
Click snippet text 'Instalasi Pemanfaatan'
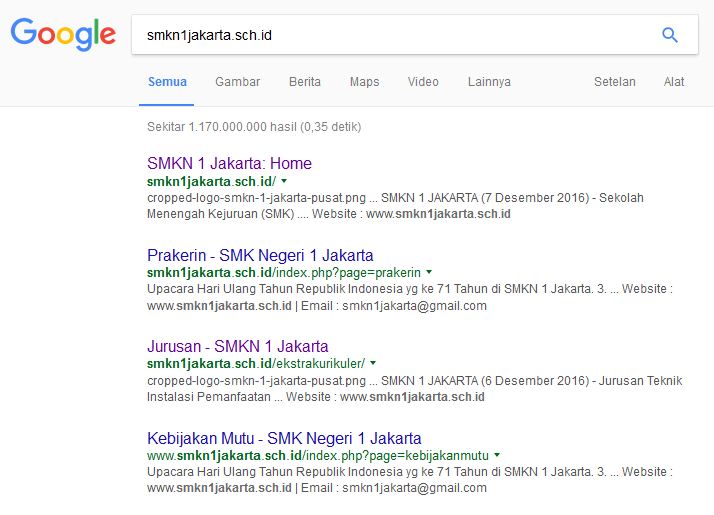[x=209, y=397]
